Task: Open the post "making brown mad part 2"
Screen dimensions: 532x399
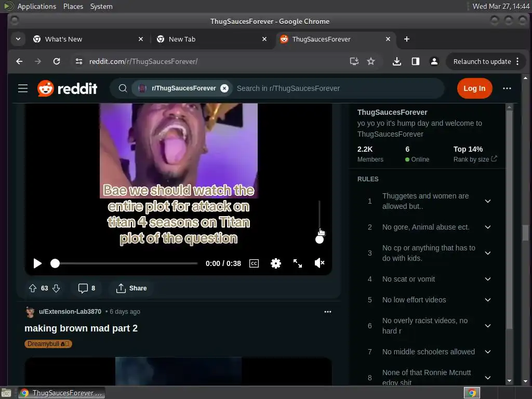Action: coord(81,328)
